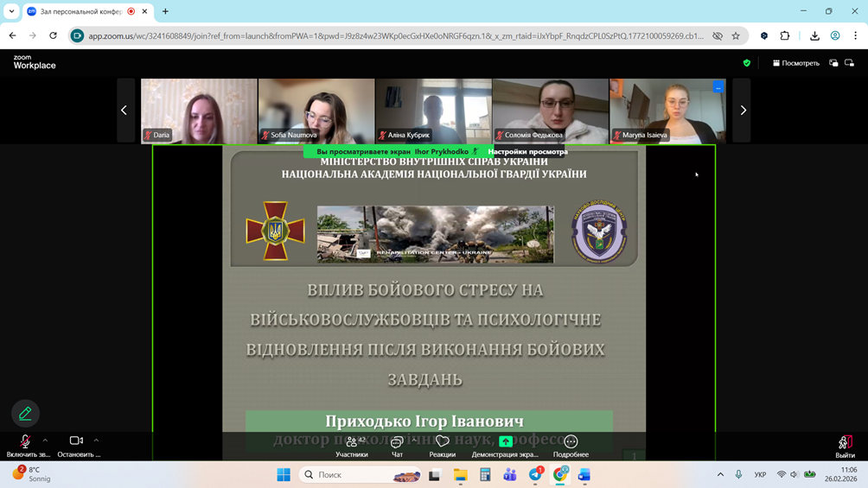The height and width of the screenshot is (488, 868).
Task: Click Выйти to leave the meeting
Action: [845, 446]
